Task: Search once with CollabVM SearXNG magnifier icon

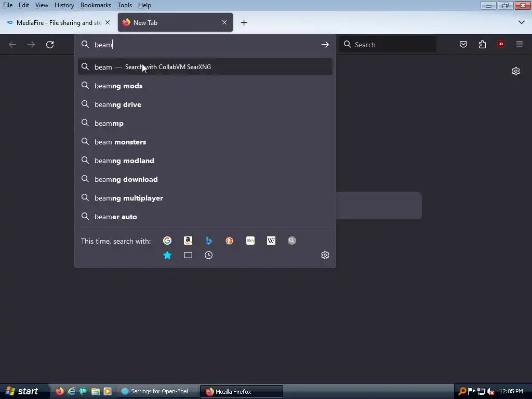Action: tap(292, 241)
